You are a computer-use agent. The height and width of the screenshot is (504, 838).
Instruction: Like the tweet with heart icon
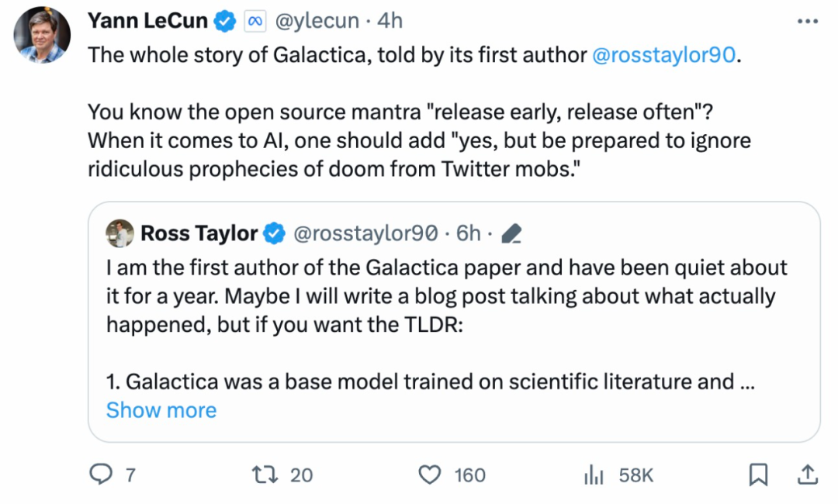click(x=430, y=475)
